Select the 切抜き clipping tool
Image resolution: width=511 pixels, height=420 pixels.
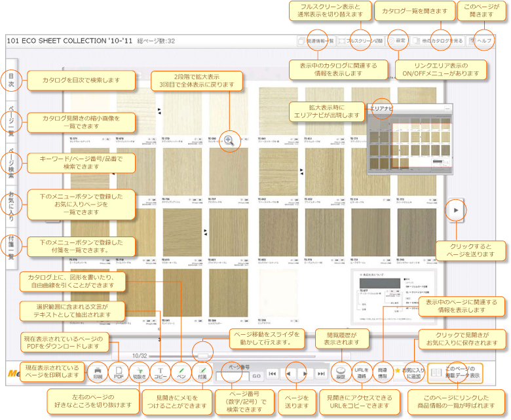[x=140, y=373]
